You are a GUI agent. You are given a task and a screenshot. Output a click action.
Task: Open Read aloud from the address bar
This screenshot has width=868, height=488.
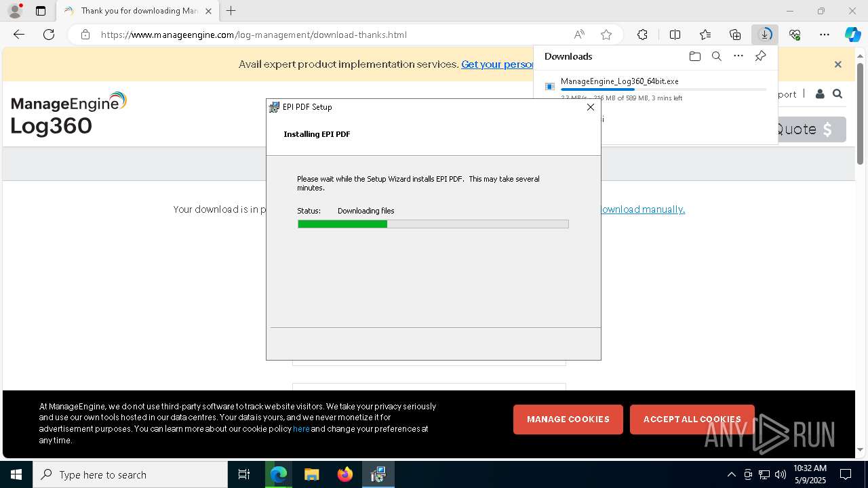click(579, 35)
